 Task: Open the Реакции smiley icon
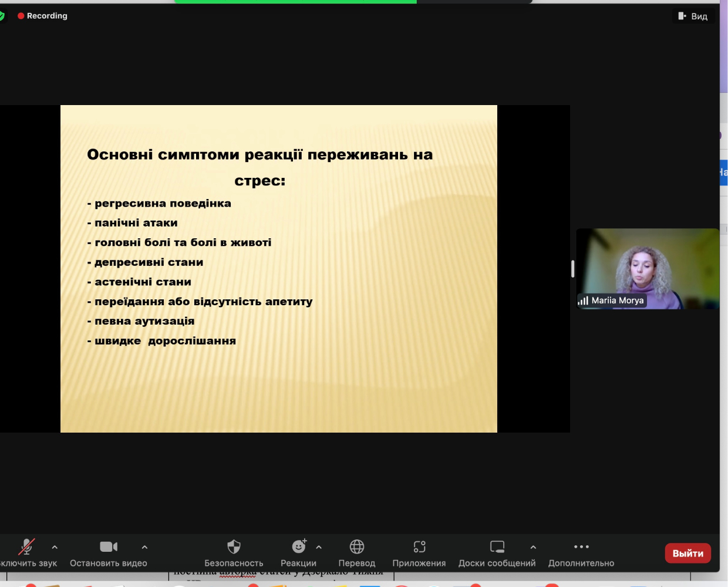coord(299,547)
